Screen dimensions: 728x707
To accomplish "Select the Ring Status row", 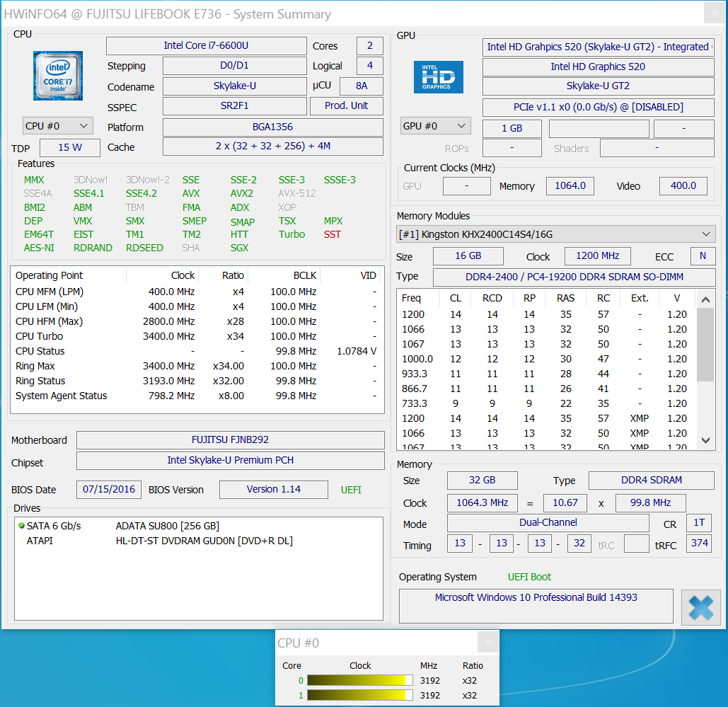I will point(197,381).
